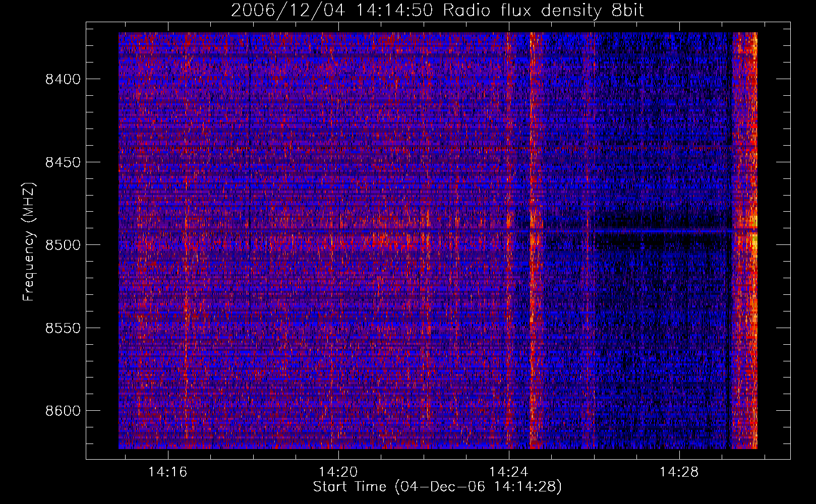Select the "Frequency (MHZ)" y-axis label
This screenshot has height=504, width=816.
coord(29,242)
